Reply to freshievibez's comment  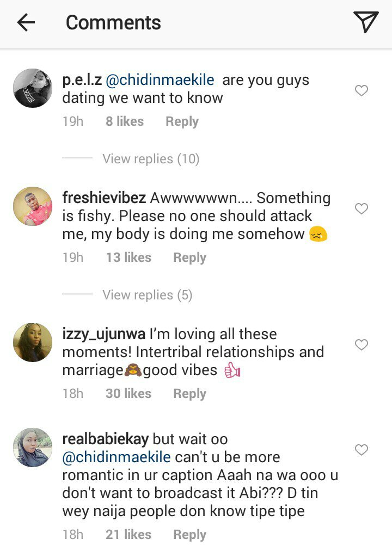189,257
